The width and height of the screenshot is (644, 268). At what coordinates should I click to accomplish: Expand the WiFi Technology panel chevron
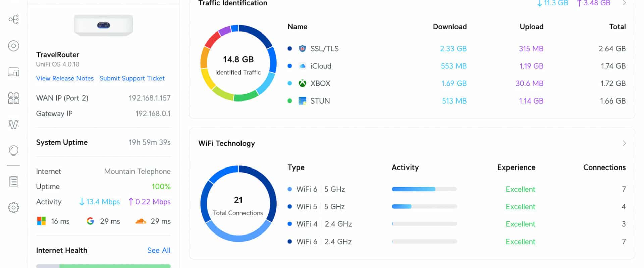coord(624,143)
